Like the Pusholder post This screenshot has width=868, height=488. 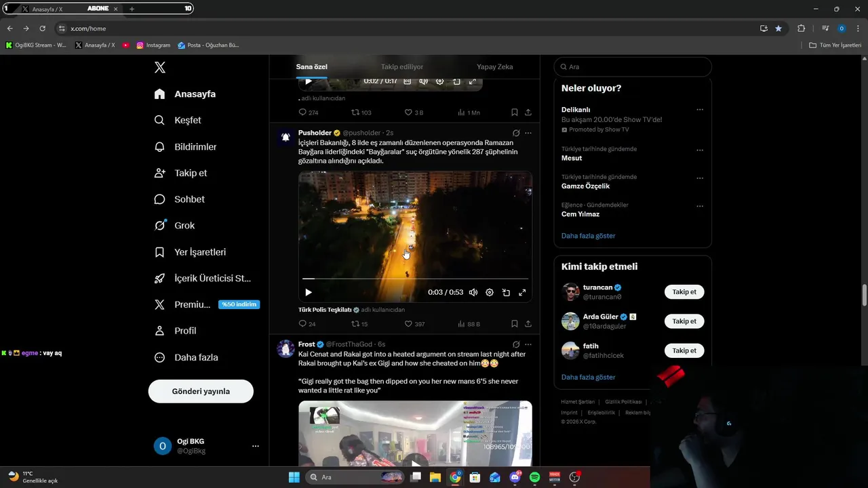tap(414, 324)
